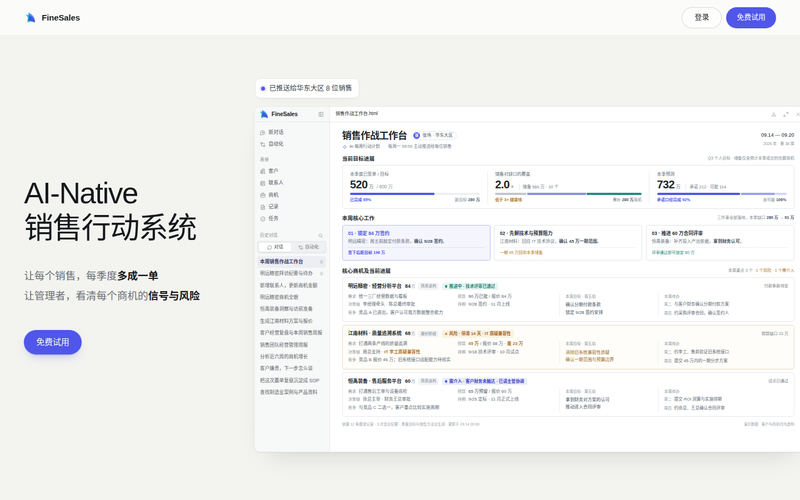This screenshot has width=800, height=500.
Task: Click the download icon at the panel's top right
Action: [773, 114]
